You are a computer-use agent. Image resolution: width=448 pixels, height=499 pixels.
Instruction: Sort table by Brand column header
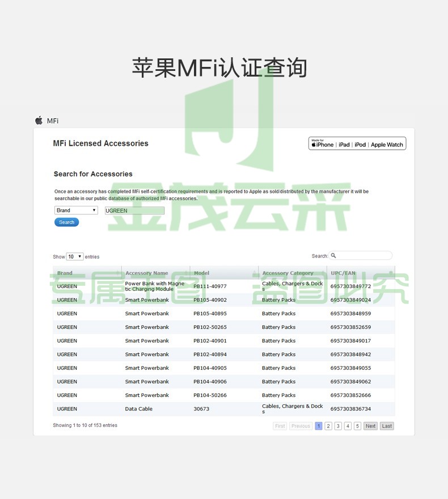[87, 273]
